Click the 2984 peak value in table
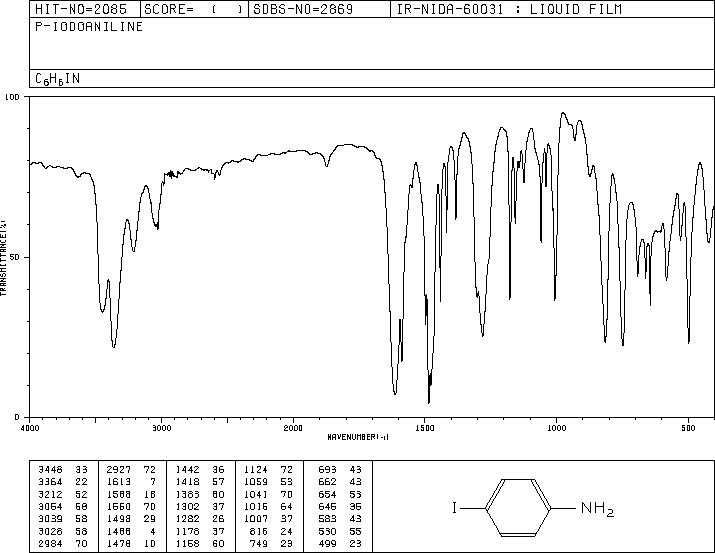The width and height of the screenshot is (715, 553). (50, 543)
